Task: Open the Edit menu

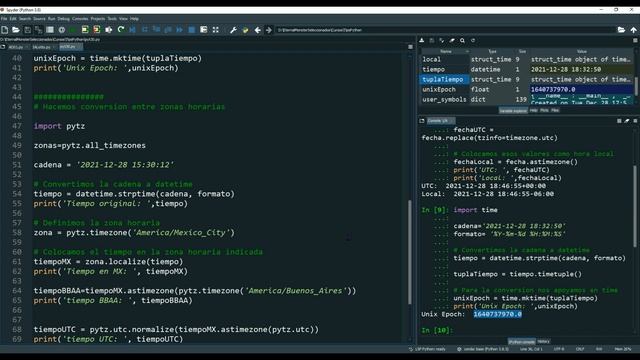Action: coord(13,19)
